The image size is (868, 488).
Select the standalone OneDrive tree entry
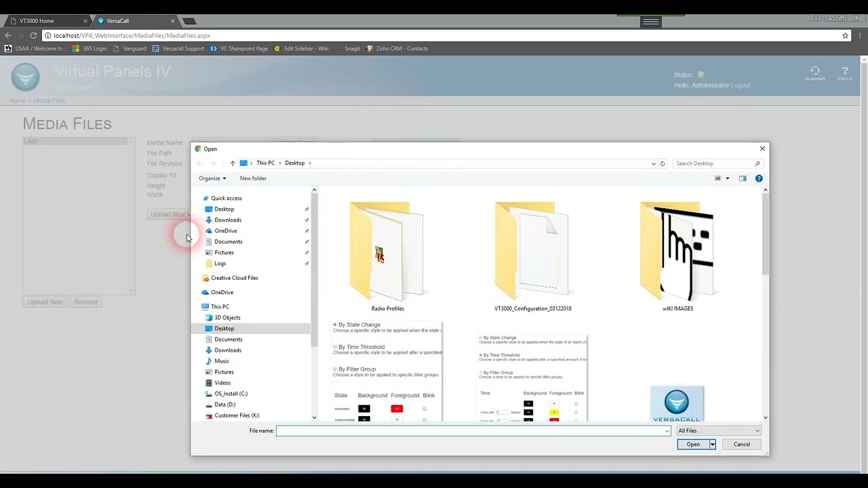(x=222, y=292)
